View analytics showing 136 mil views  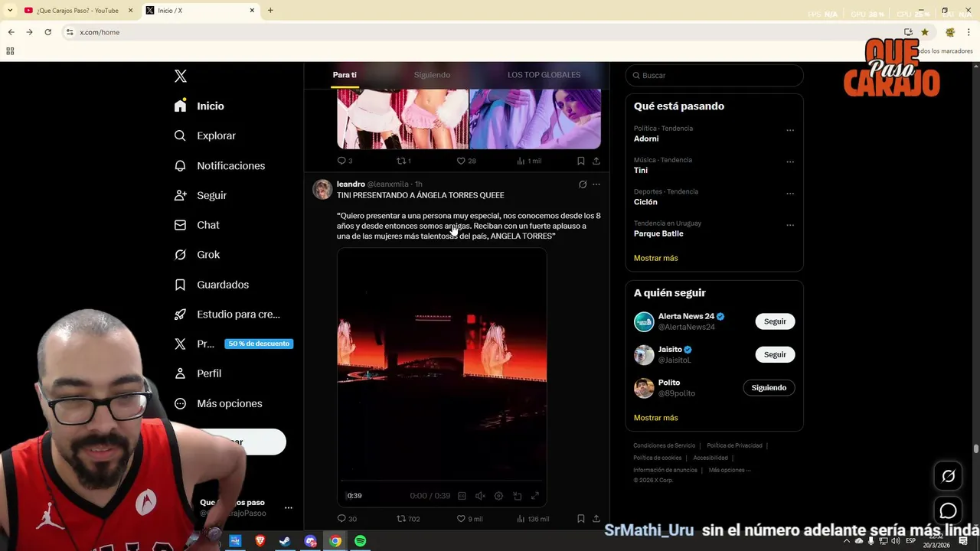pos(533,519)
